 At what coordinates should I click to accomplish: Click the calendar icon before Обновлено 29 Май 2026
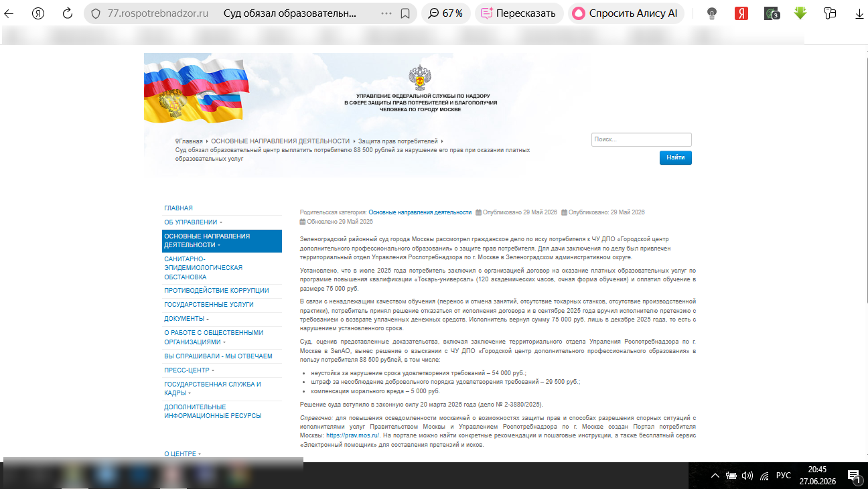[x=303, y=222]
